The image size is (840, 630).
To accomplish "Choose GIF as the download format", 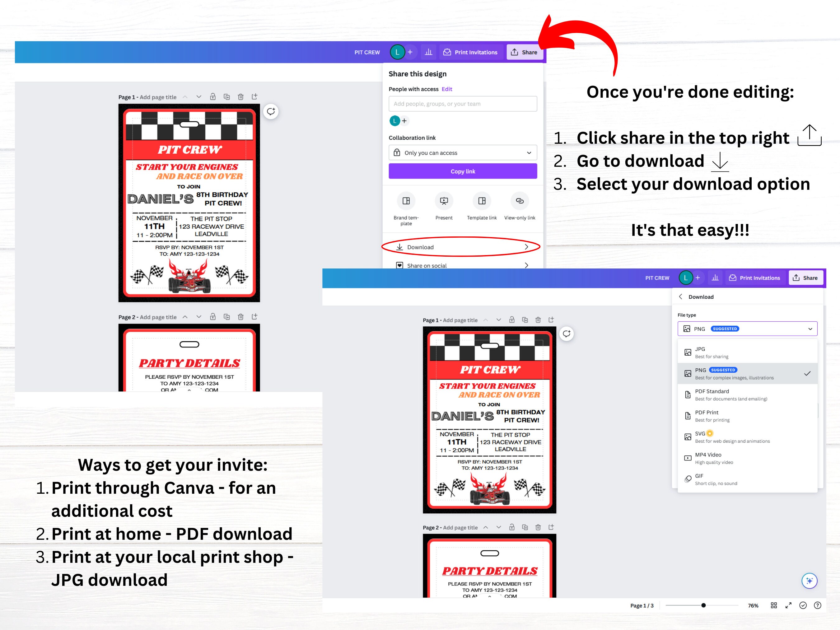I will 746,479.
